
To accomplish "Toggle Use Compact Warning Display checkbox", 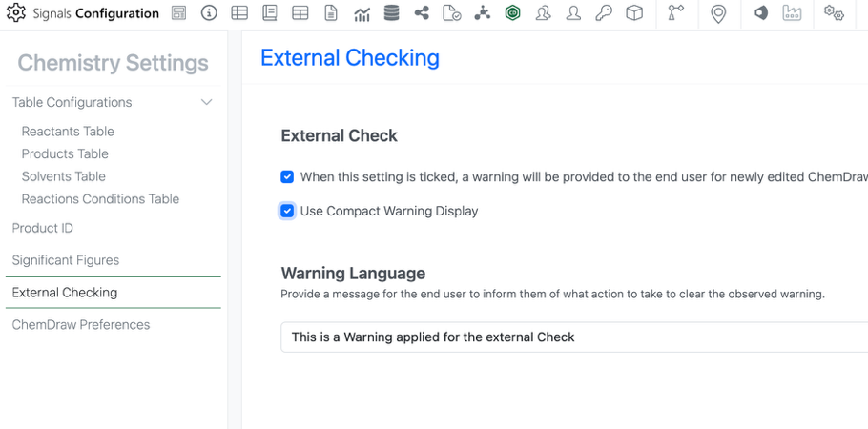I will coord(287,211).
